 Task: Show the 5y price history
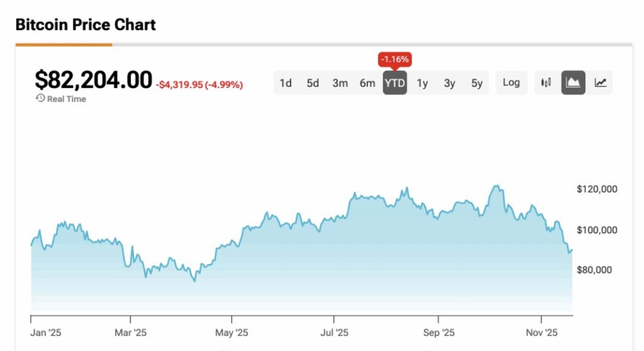(477, 83)
